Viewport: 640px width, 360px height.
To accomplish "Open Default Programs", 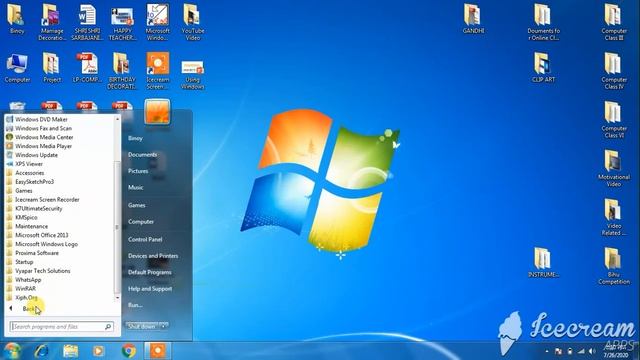I will coord(150,272).
